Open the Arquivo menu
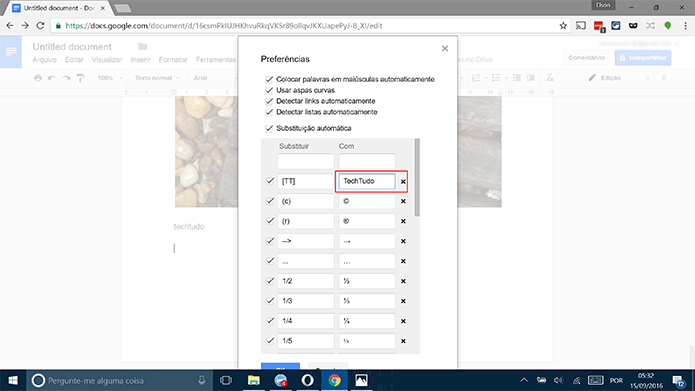 click(x=44, y=60)
